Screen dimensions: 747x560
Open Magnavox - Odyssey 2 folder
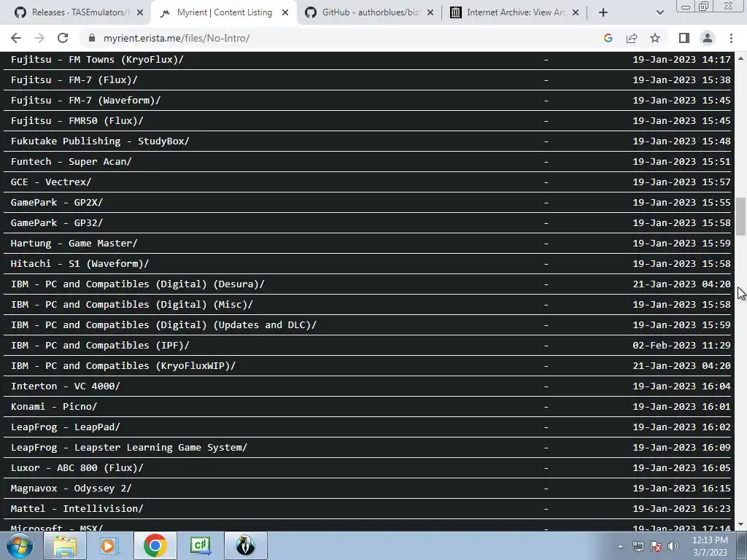[71, 489]
